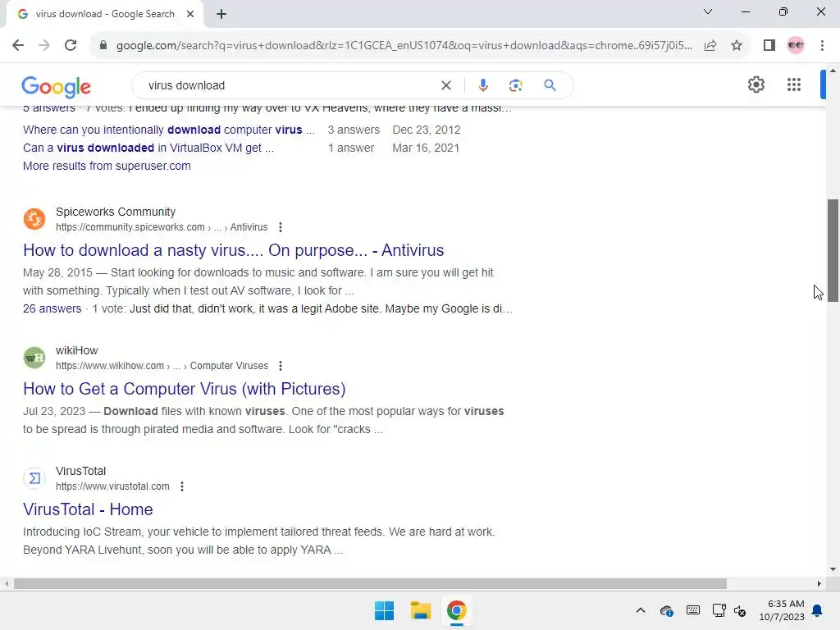Open more options for wikiHow result
Image resolution: width=840 pixels, height=630 pixels.
point(281,366)
